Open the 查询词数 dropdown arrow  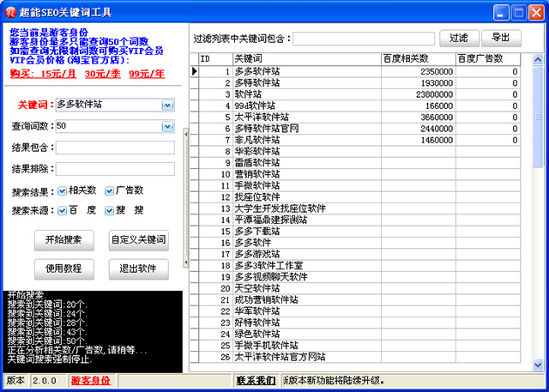pyautogui.click(x=168, y=126)
